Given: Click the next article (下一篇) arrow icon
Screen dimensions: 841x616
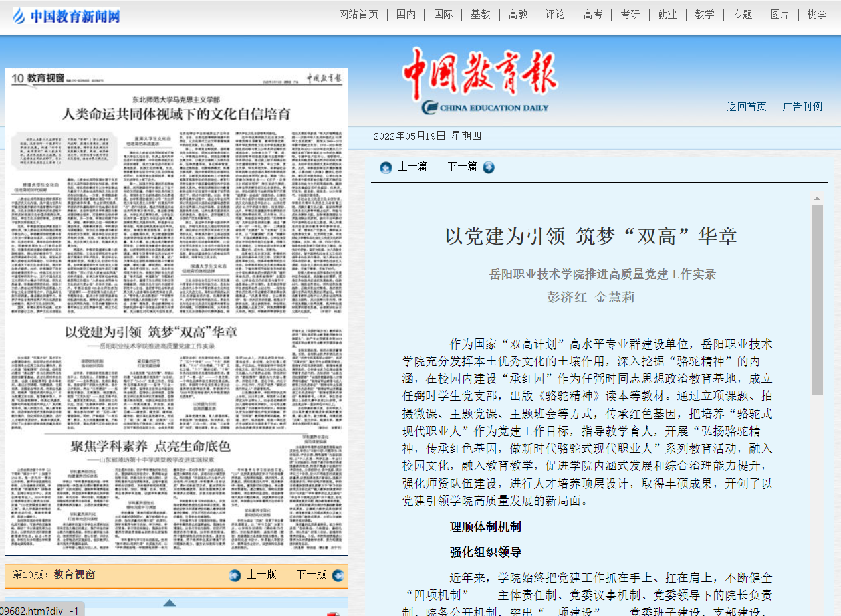Looking at the screenshot, I should [x=489, y=167].
